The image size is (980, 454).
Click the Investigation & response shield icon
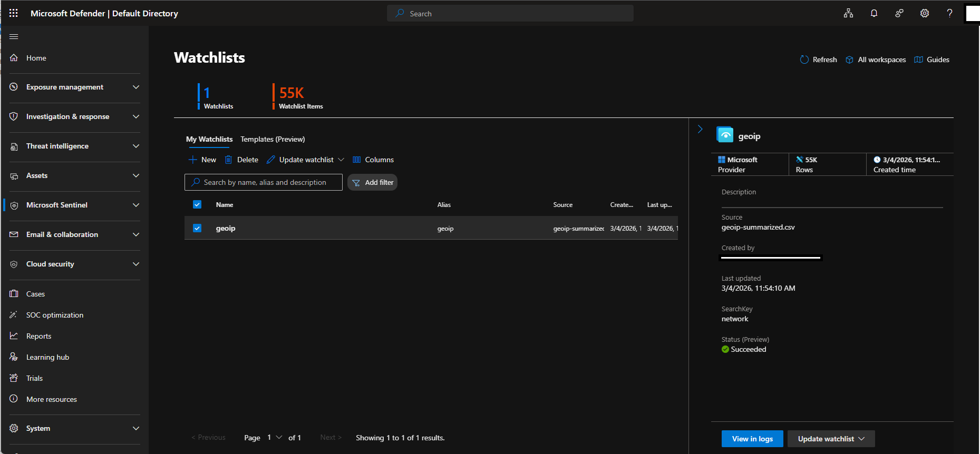click(14, 116)
